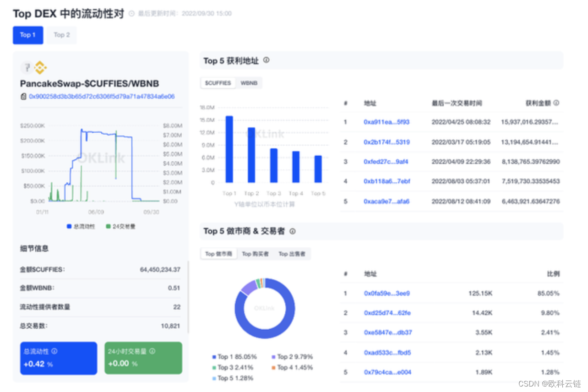Click the 85.05% ratio cell
588x392 pixels.
coord(549,293)
